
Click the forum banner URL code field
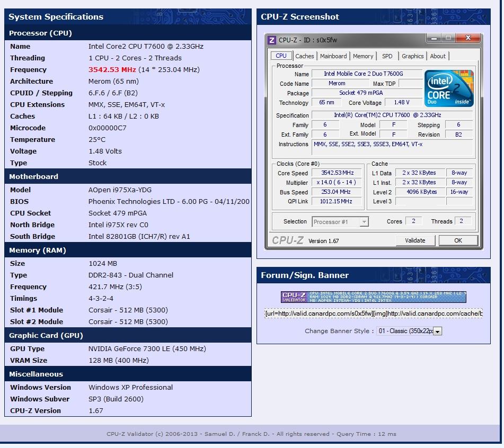pos(374,313)
